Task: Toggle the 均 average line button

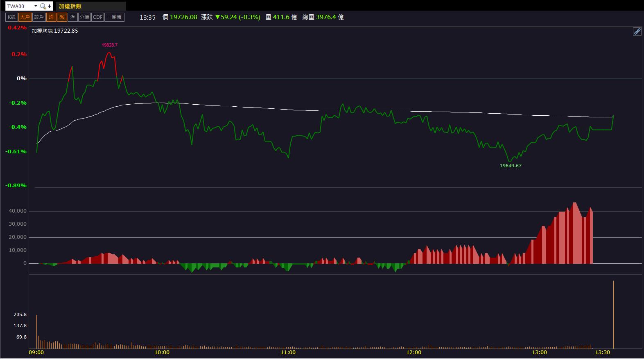Action: (x=51, y=17)
